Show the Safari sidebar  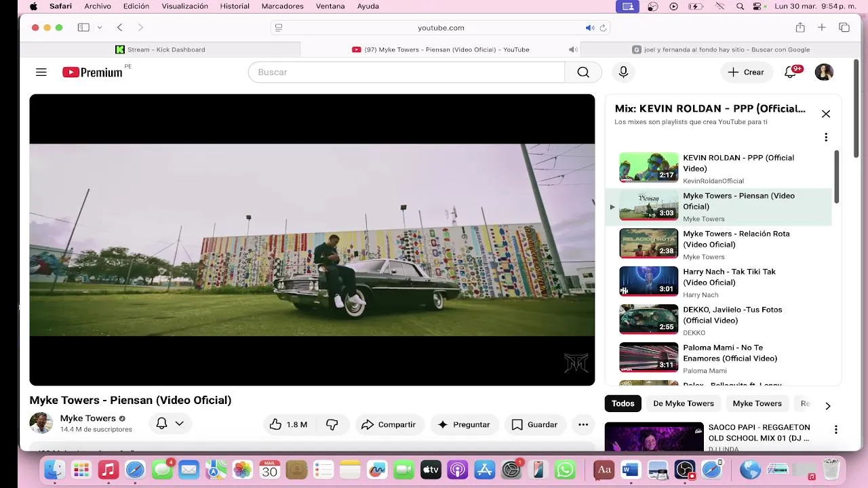click(x=83, y=28)
